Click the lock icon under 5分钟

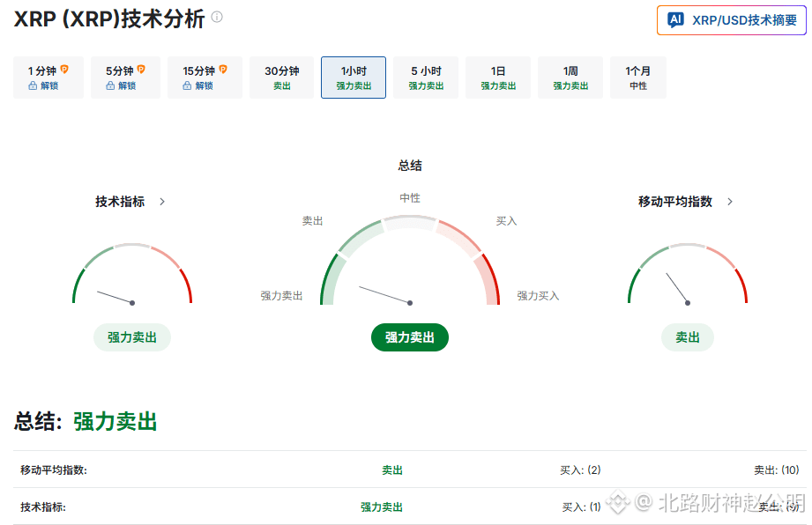tap(110, 85)
